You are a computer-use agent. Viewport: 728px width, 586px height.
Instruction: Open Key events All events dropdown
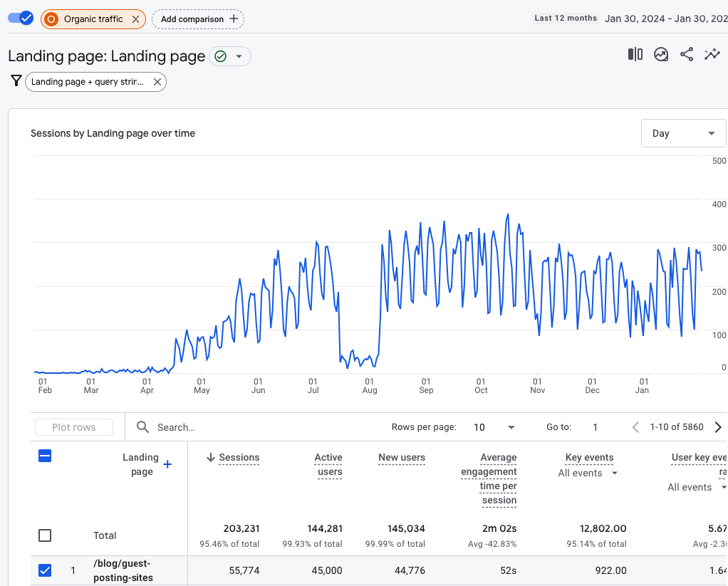click(588, 473)
